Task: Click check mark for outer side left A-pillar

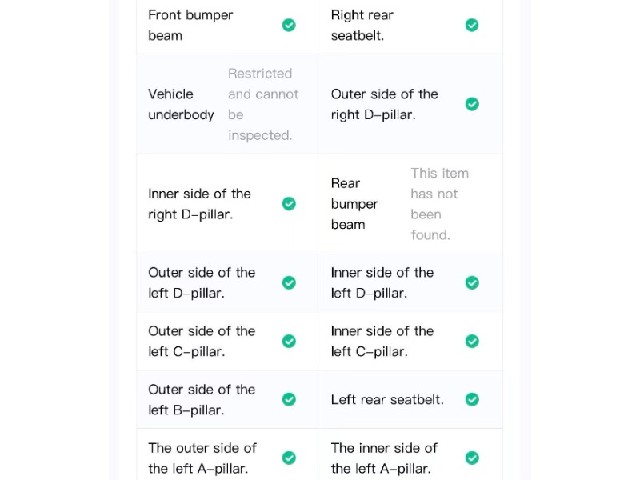Action: pos(289,458)
